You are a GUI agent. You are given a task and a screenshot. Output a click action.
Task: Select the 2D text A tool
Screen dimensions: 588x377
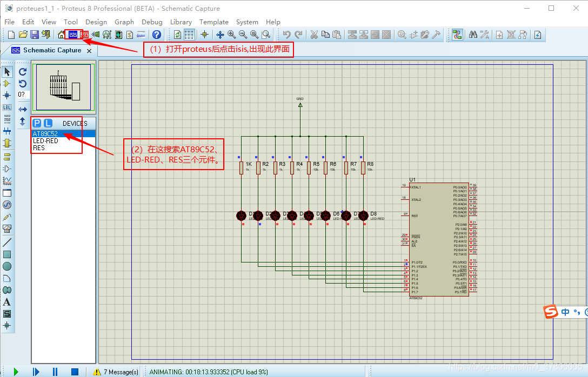[7, 302]
